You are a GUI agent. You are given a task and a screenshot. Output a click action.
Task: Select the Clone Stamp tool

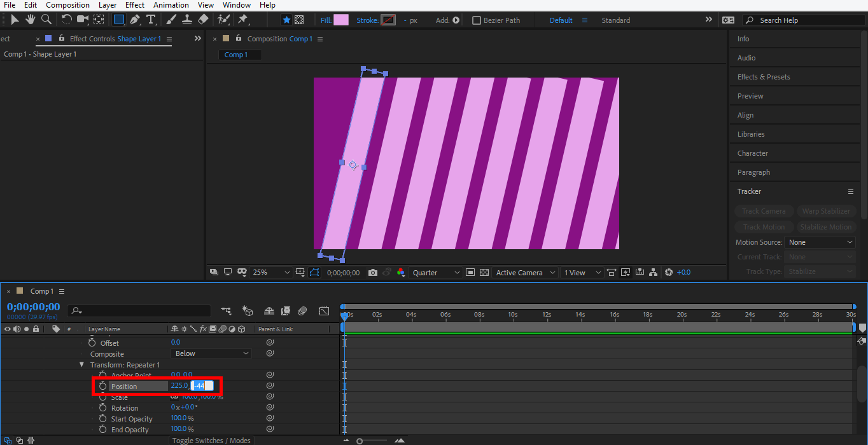[187, 20]
